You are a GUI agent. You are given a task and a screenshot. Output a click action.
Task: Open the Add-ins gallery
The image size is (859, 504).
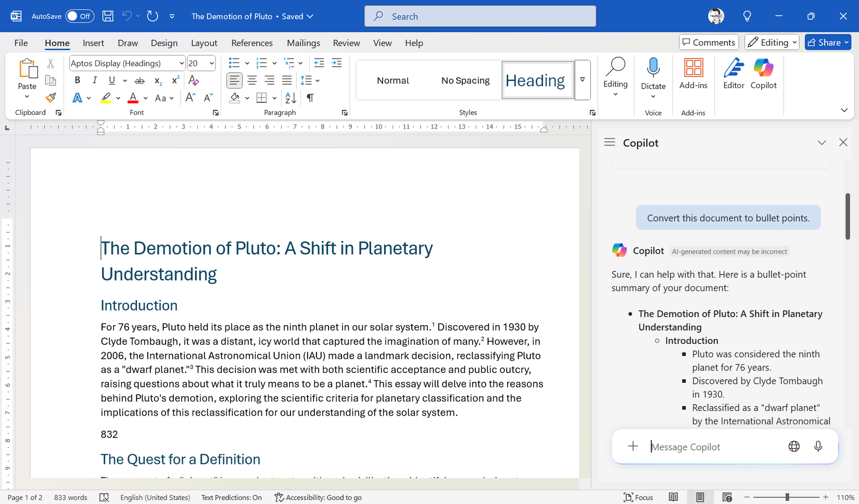tap(693, 73)
